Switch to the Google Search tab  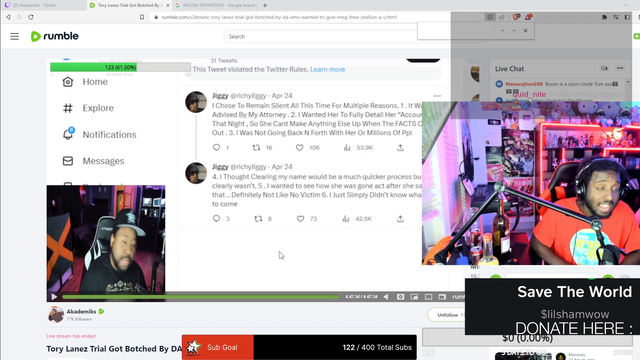coord(216,5)
